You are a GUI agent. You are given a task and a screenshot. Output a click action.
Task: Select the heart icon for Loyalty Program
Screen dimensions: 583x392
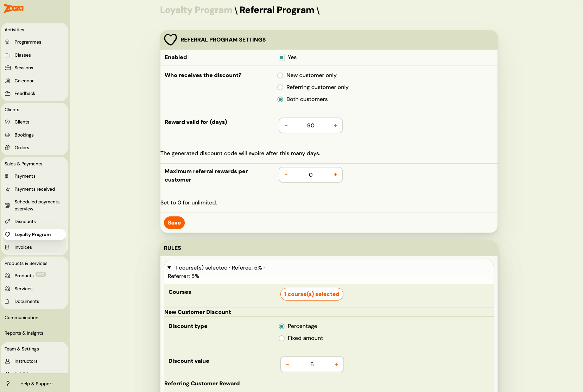8,234
